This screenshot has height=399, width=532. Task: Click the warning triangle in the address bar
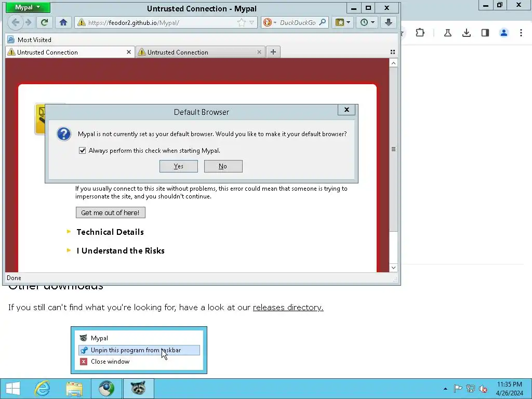[x=82, y=22]
